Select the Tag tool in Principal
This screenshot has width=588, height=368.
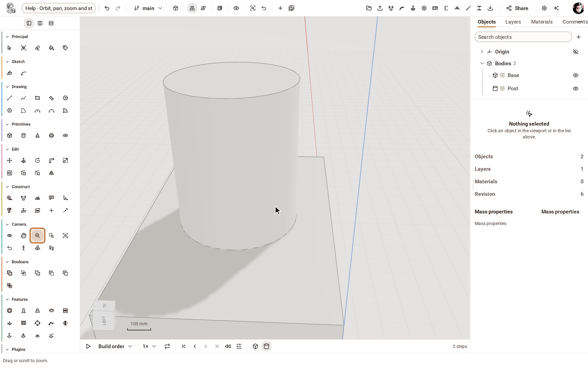[x=65, y=48]
